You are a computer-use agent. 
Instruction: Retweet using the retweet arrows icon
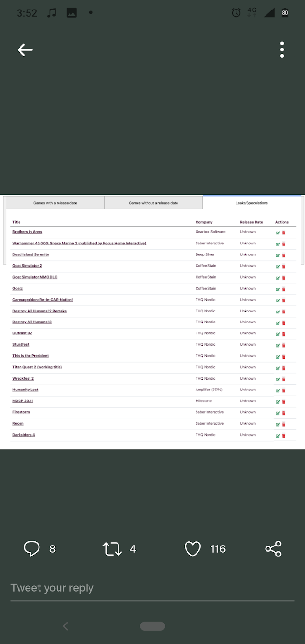[x=112, y=549]
